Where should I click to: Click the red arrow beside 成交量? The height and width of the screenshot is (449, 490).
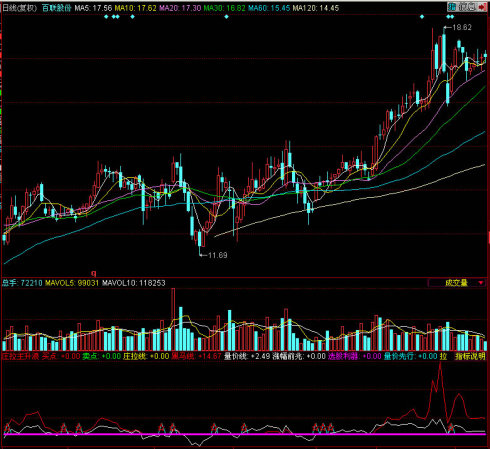[481, 283]
